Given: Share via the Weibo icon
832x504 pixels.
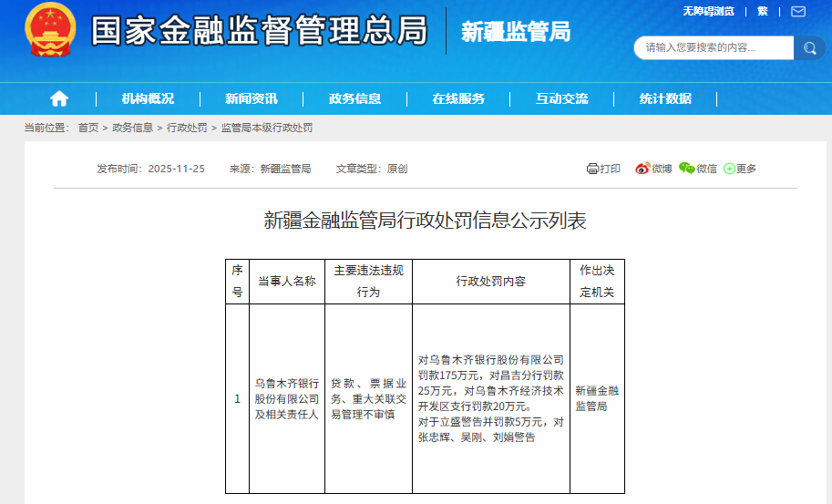Looking at the screenshot, I should pyautogui.click(x=642, y=169).
